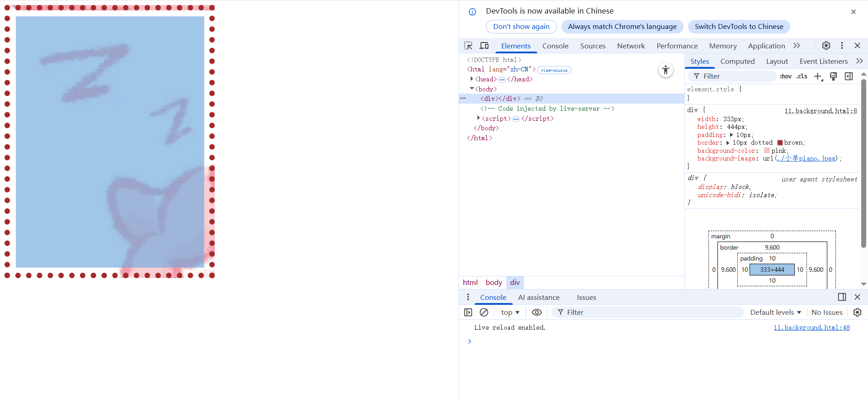Click Switch DevTools to Chinese button
Screen dimensions: 868x398
[x=739, y=27]
